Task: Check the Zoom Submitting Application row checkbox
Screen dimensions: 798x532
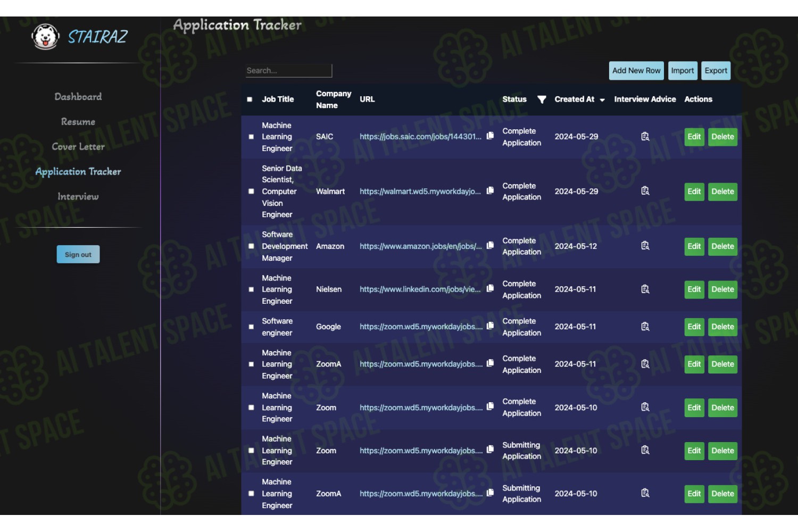Action: (x=251, y=451)
